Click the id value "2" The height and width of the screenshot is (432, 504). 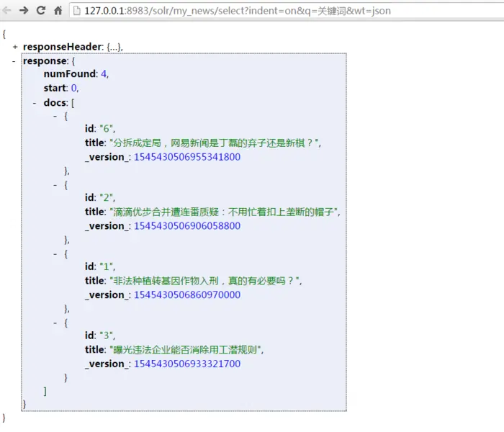coord(106,198)
